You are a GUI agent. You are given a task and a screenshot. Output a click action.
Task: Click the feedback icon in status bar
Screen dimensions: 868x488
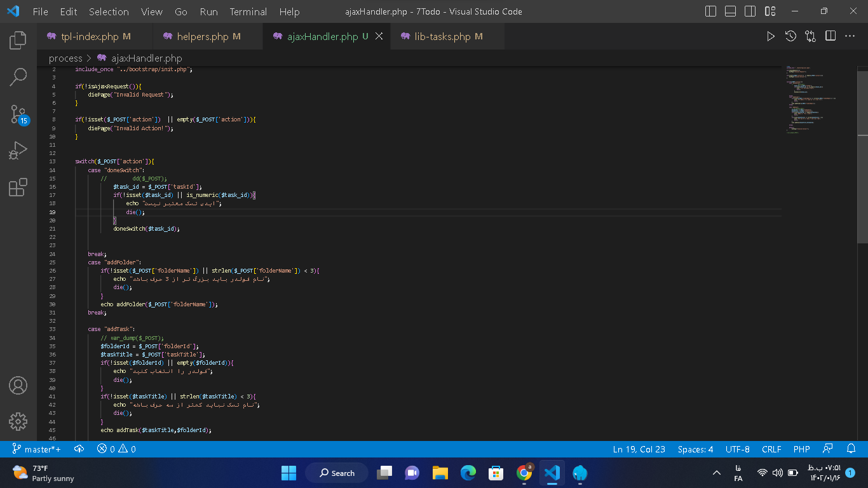(827, 449)
